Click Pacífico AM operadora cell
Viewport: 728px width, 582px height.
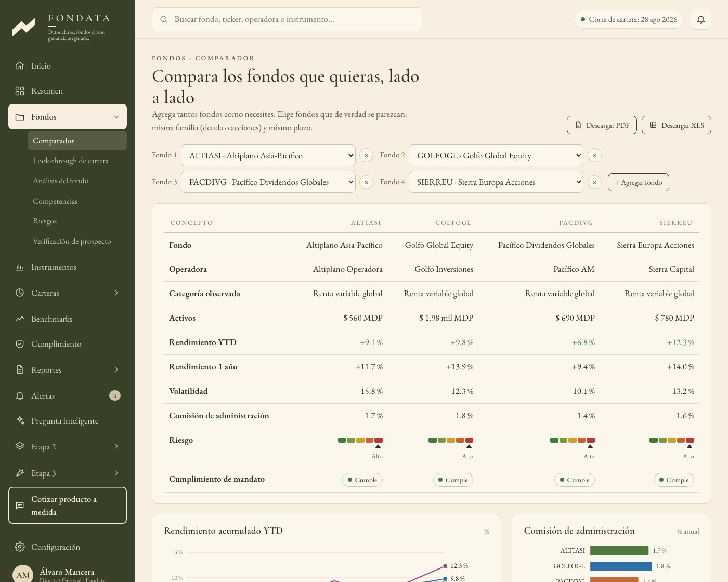coord(574,269)
